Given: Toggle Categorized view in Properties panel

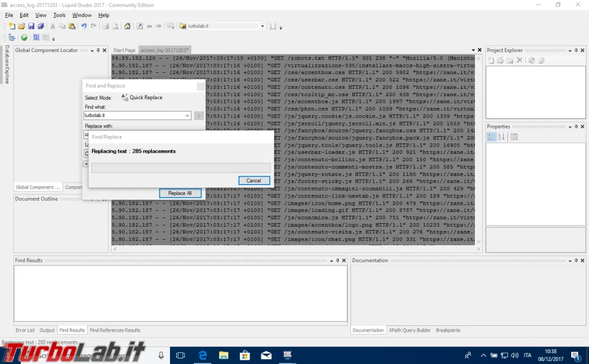Looking at the screenshot, I should point(491,137).
